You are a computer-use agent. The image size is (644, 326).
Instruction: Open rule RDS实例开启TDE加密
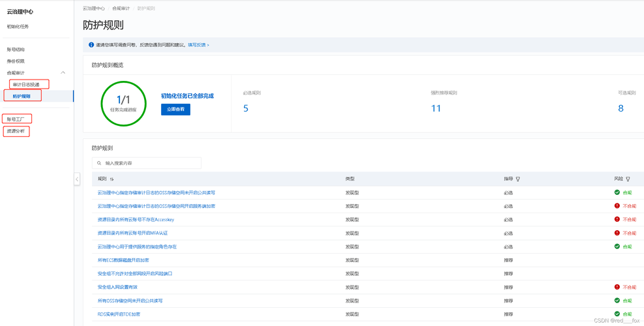119,314
